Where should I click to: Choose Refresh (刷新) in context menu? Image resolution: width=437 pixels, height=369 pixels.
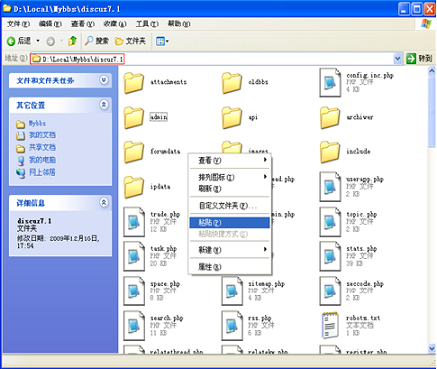click(x=230, y=189)
